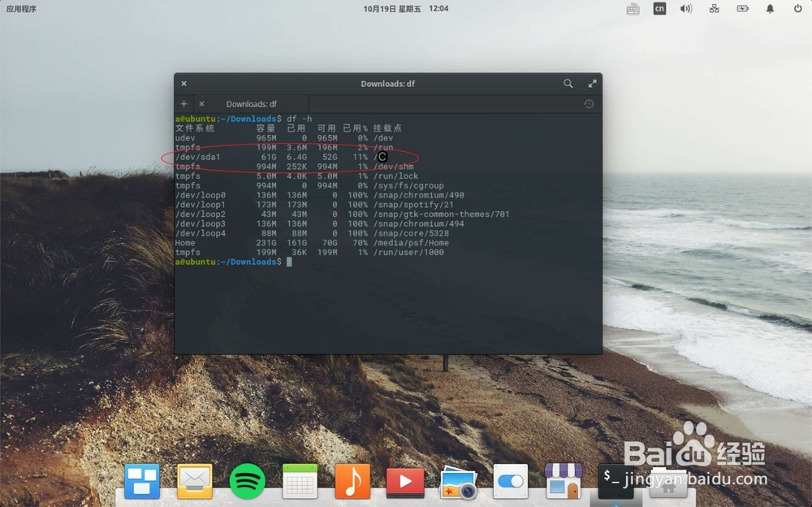Open the terminal search magnifier
Screen dimensions: 812x507
[568, 84]
